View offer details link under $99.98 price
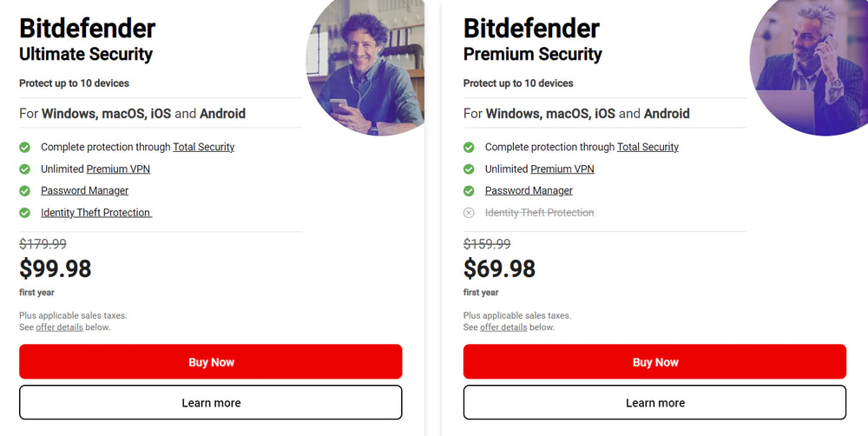 [x=59, y=327]
